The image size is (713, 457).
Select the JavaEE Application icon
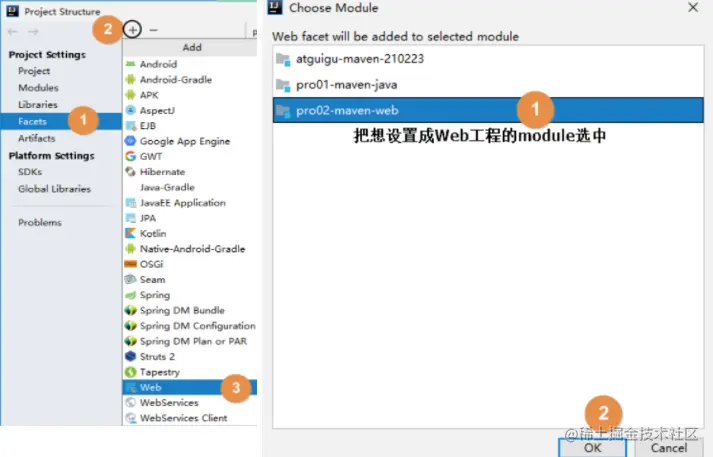(x=131, y=203)
